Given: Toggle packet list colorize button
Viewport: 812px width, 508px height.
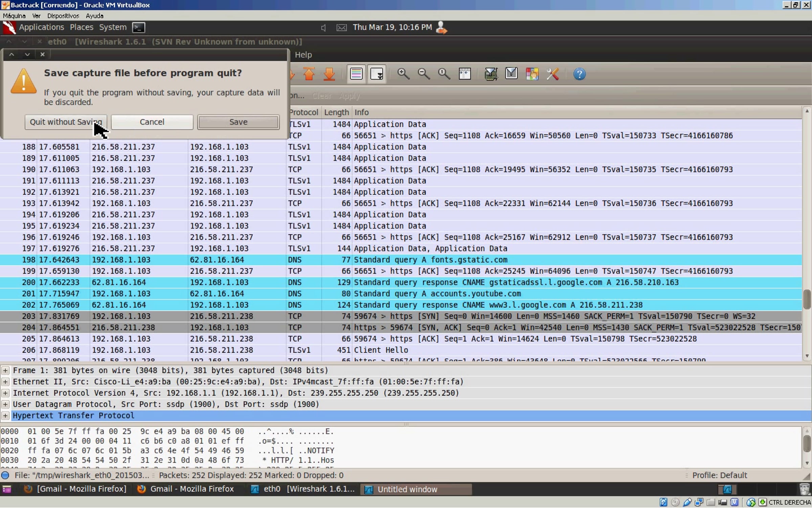Looking at the screenshot, I should coord(356,74).
